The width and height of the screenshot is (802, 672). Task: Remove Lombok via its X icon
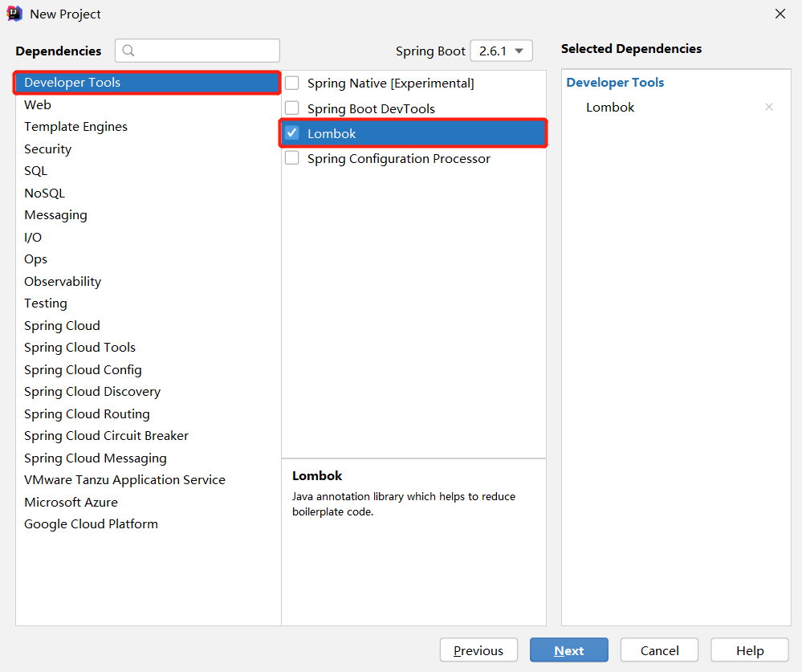click(769, 107)
